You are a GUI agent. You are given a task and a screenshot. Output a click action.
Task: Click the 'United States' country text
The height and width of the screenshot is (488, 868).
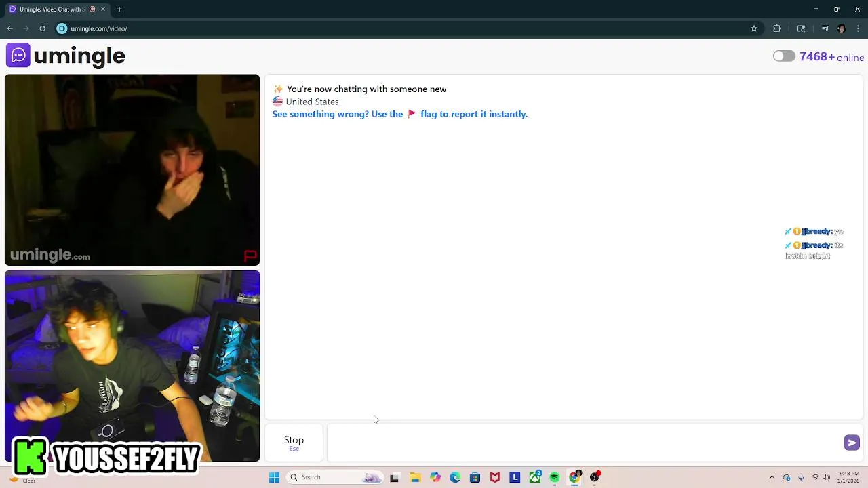[312, 102]
